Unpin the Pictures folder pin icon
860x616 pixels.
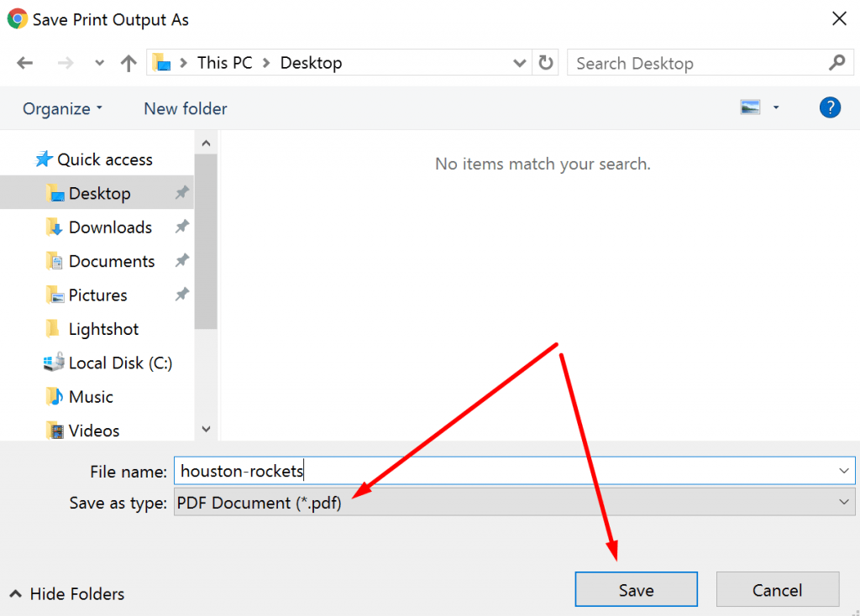pyautogui.click(x=182, y=295)
